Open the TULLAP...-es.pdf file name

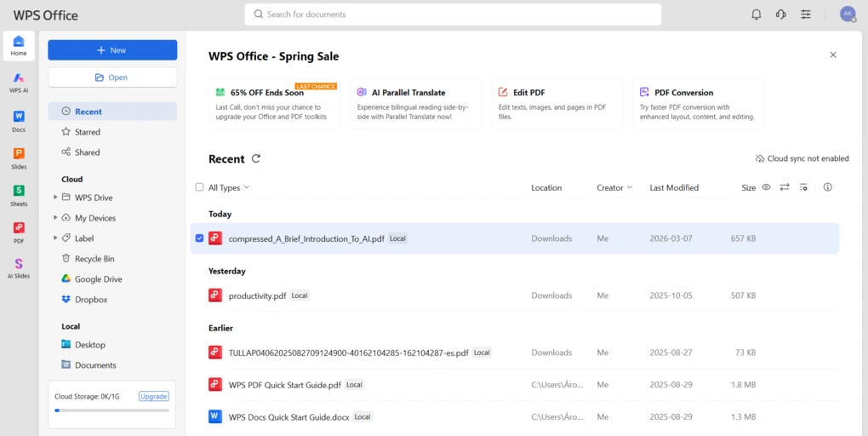coord(349,353)
